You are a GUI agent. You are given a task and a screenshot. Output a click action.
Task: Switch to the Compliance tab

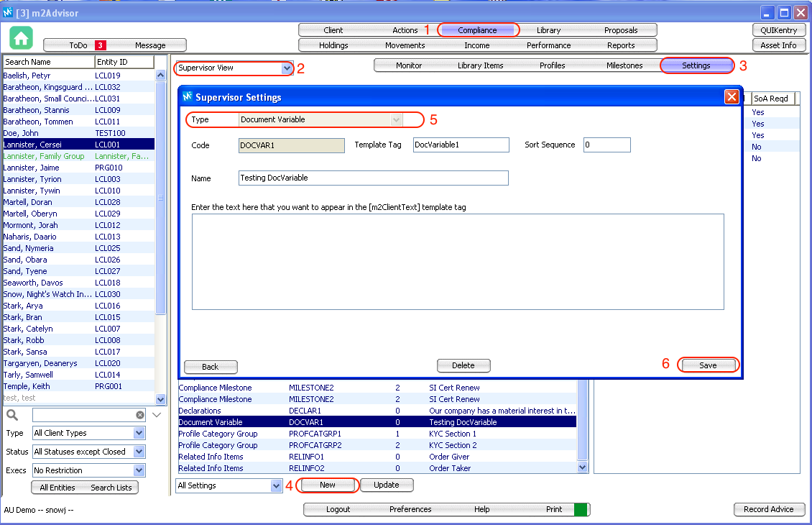coord(478,30)
